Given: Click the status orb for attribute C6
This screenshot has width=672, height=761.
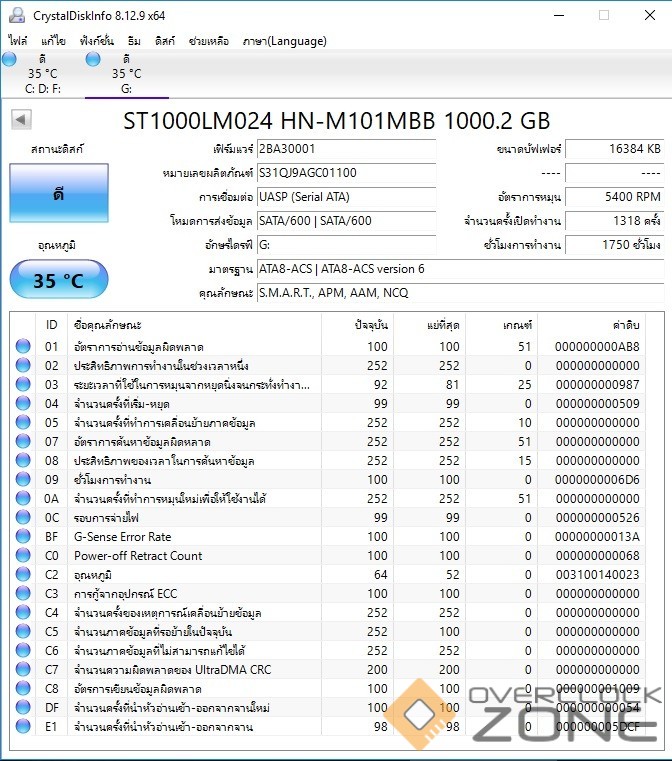Looking at the screenshot, I should 23,650.
